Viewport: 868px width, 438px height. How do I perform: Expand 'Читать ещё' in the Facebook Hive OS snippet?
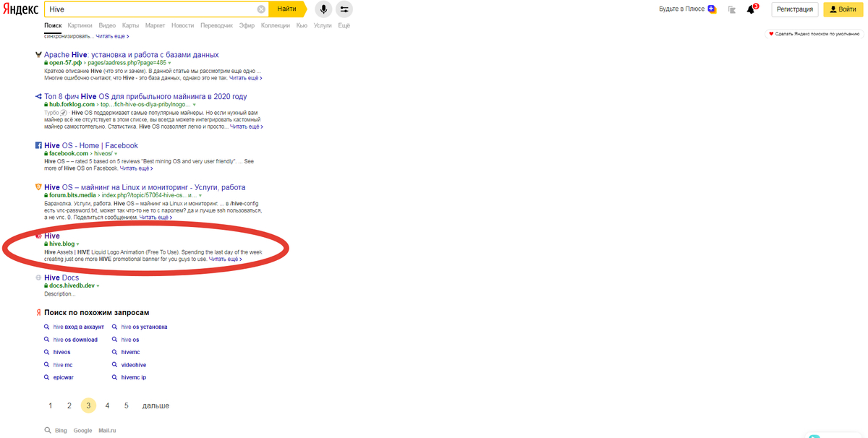[136, 168]
